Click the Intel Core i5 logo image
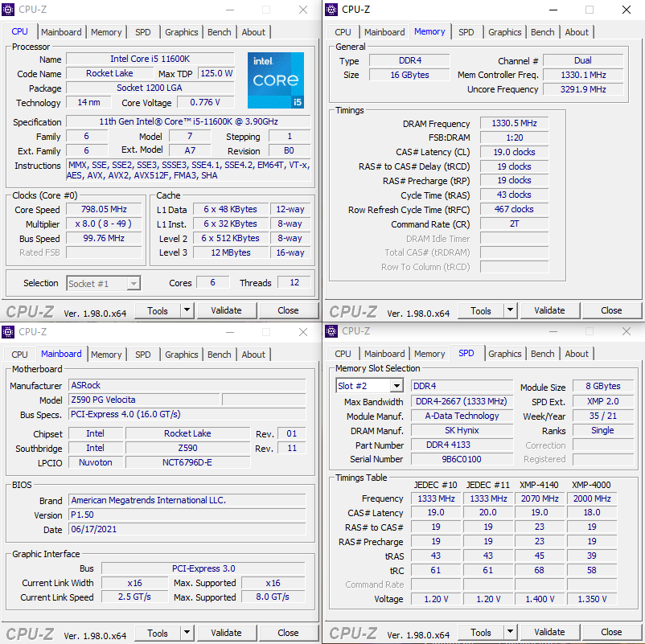645x644 pixels. click(x=276, y=80)
